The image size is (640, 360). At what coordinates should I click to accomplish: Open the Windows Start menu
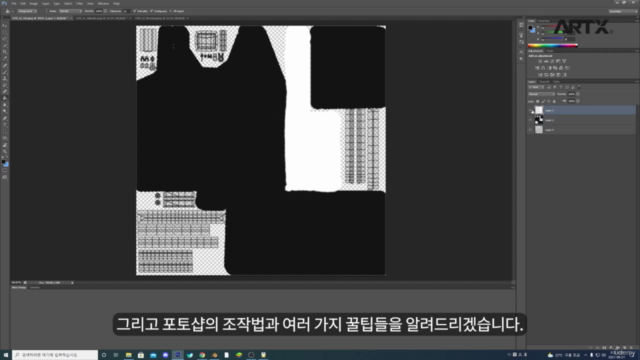click(x=6, y=355)
